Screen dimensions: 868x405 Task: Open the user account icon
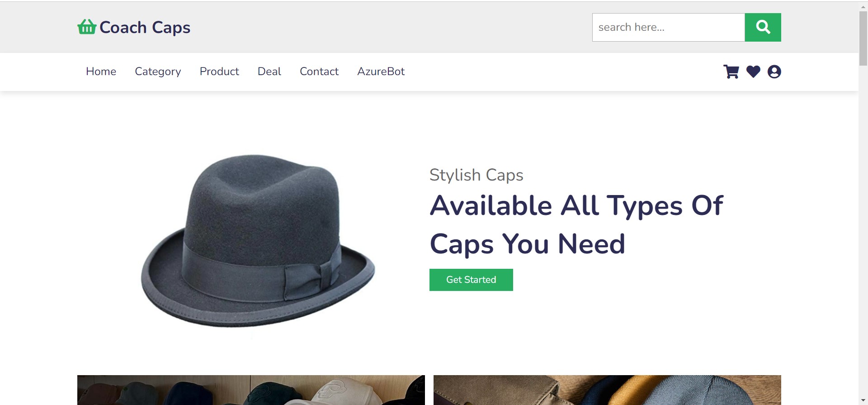click(774, 71)
